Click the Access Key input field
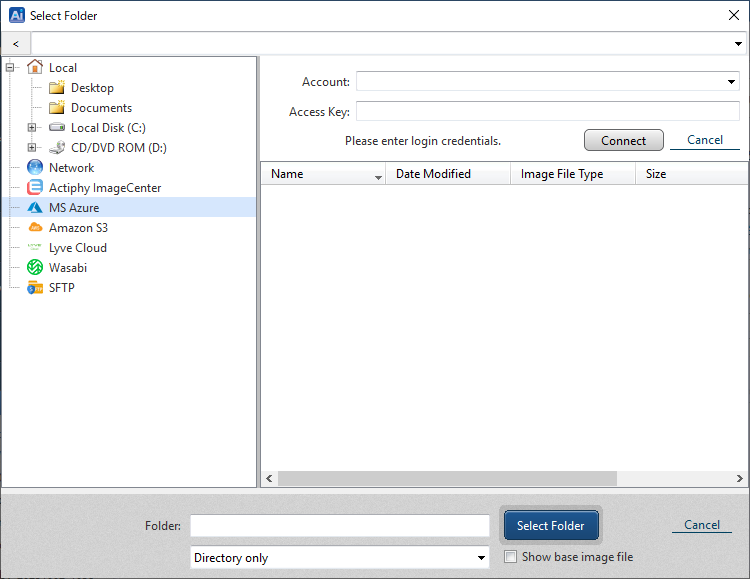 (547, 112)
